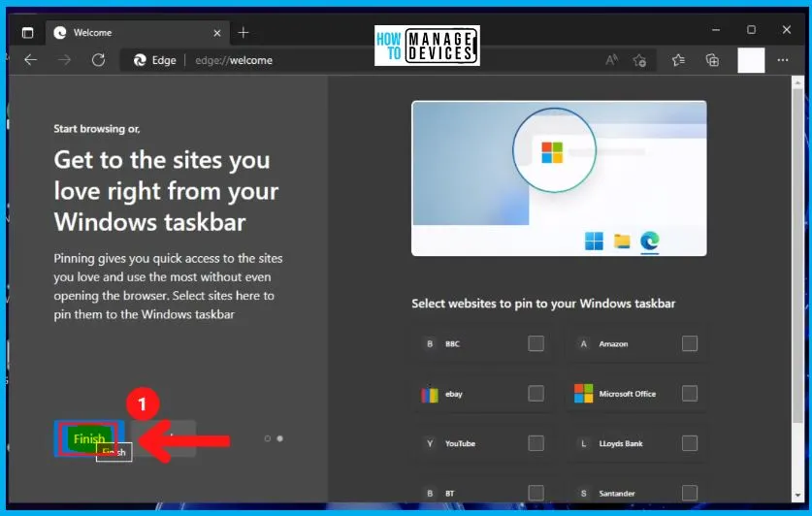Click the YouTube label text

[x=460, y=443]
